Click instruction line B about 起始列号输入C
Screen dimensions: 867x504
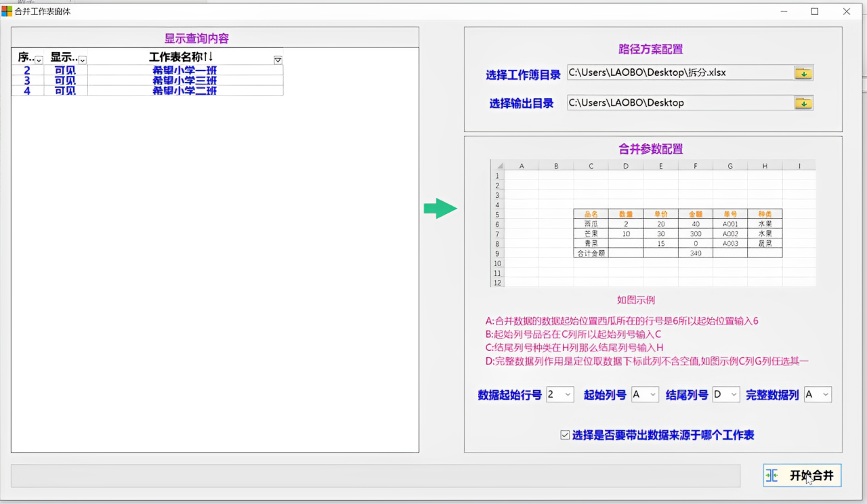pyautogui.click(x=573, y=335)
